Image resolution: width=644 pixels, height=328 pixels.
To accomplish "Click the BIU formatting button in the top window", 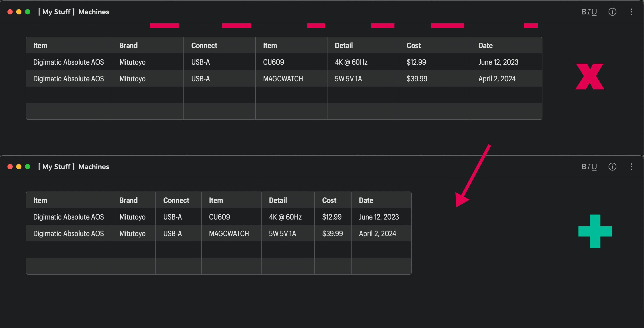I will 589,12.
